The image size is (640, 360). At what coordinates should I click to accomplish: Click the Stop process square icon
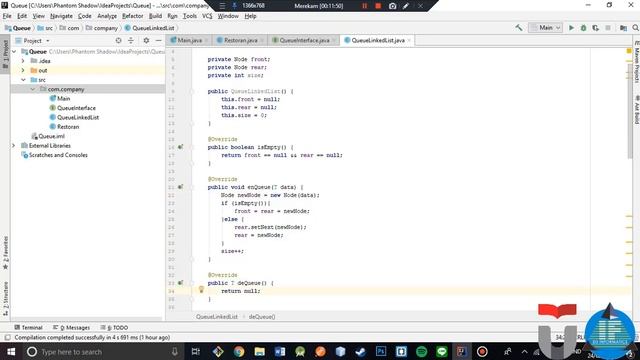(608, 28)
